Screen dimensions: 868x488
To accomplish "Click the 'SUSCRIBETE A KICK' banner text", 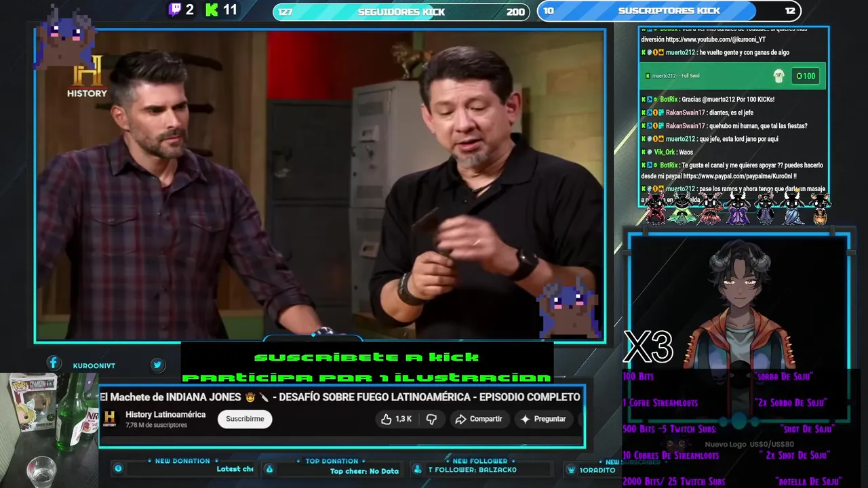I will click(x=366, y=357).
